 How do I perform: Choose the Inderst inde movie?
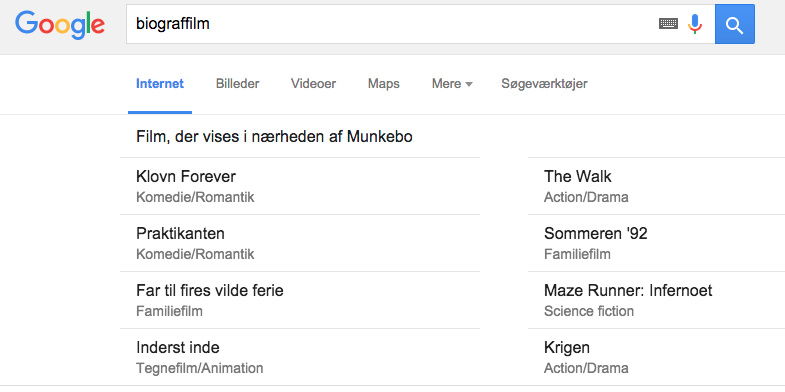[x=300, y=357]
